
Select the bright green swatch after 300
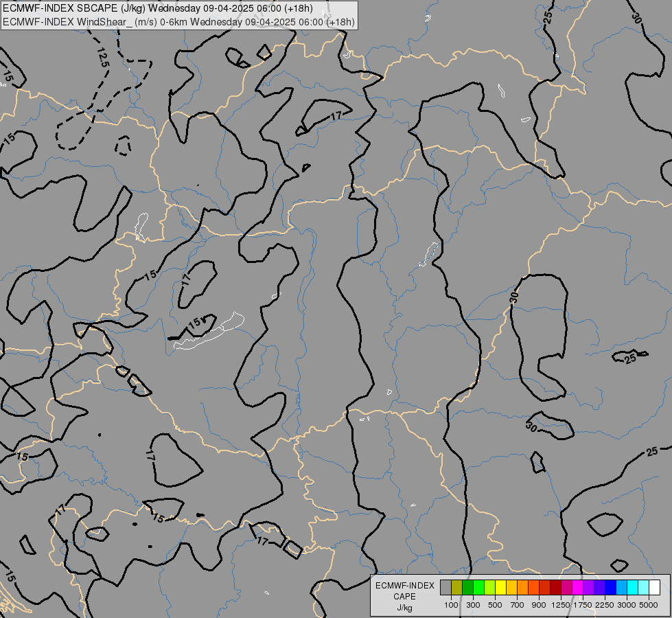click(479, 587)
